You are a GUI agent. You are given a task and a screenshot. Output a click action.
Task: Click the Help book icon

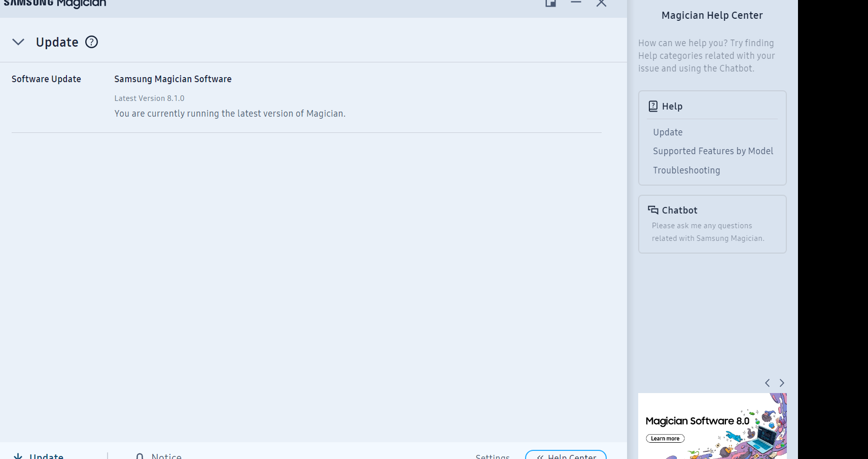pos(653,106)
